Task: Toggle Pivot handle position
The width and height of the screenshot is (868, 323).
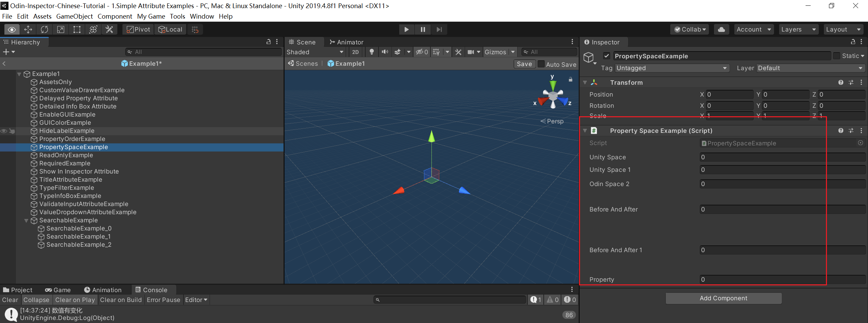Action: [x=138, y=29]
